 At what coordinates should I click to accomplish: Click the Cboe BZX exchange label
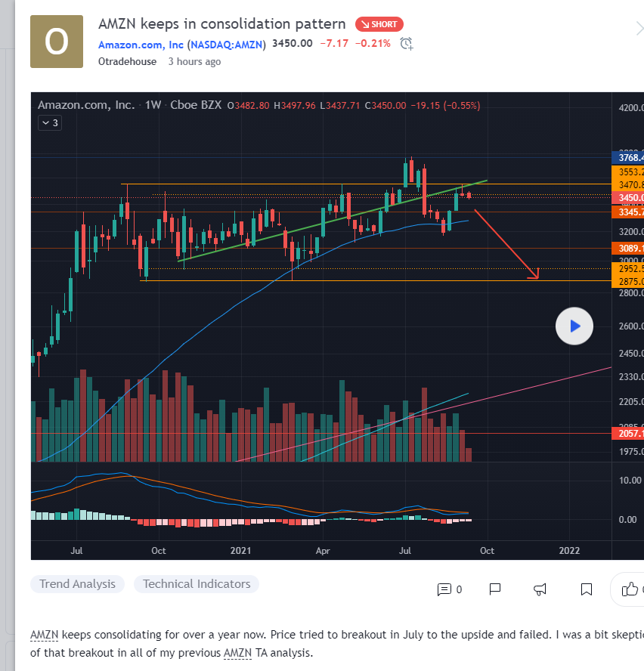tap(196, 105)
